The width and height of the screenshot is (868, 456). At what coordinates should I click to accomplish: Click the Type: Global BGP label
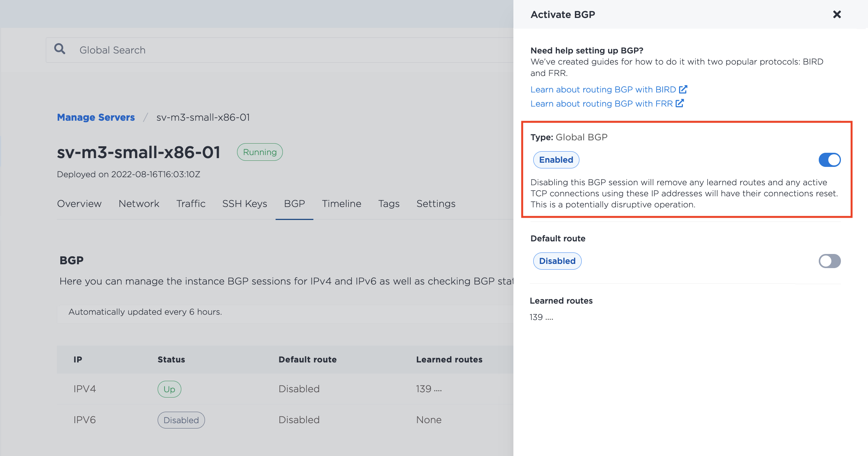pos(569,137)
